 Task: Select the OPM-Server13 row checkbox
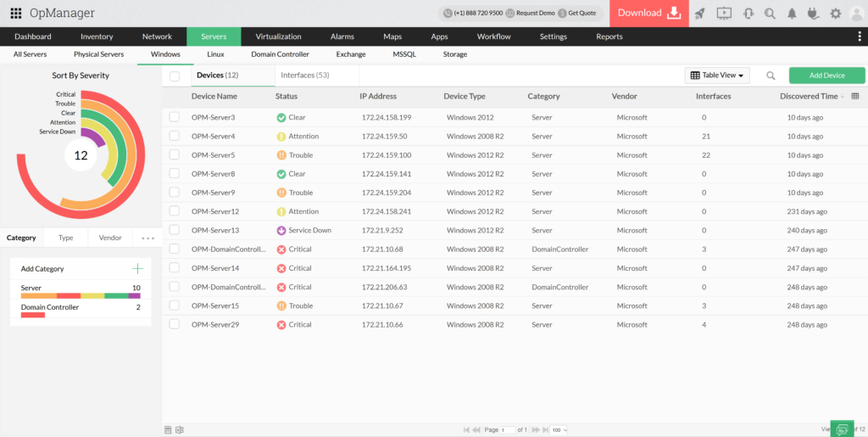174,230
